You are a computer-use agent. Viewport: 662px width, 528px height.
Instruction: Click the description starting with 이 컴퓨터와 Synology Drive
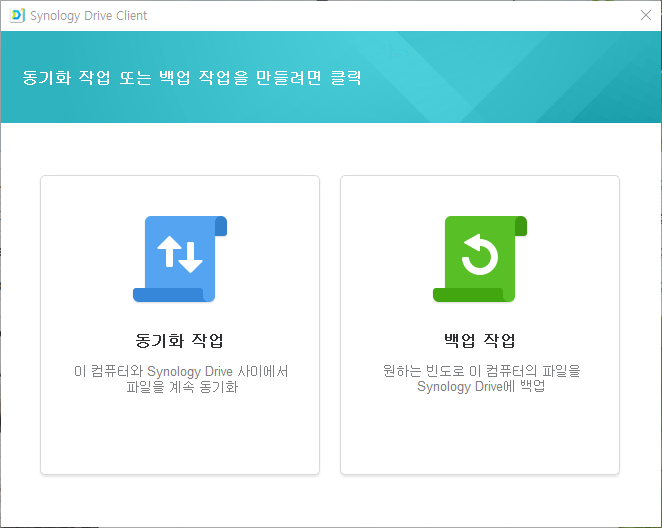coord(181,379)
